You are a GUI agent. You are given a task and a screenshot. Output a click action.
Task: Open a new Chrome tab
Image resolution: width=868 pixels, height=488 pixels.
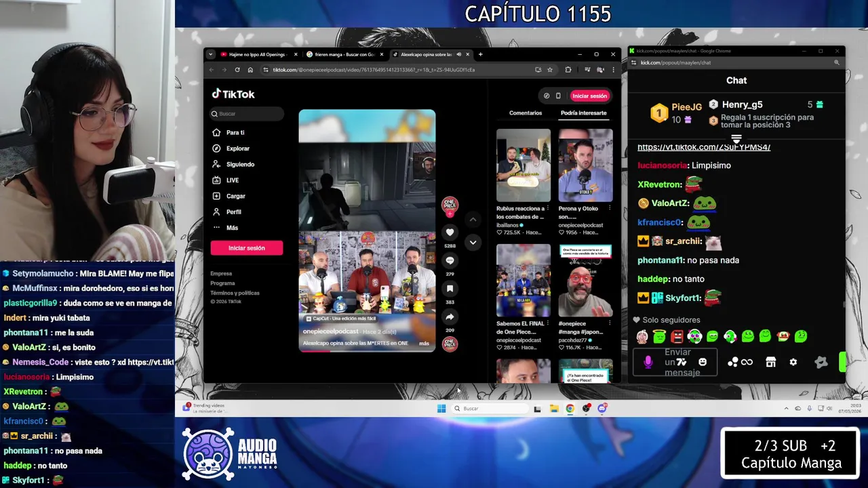480,54
